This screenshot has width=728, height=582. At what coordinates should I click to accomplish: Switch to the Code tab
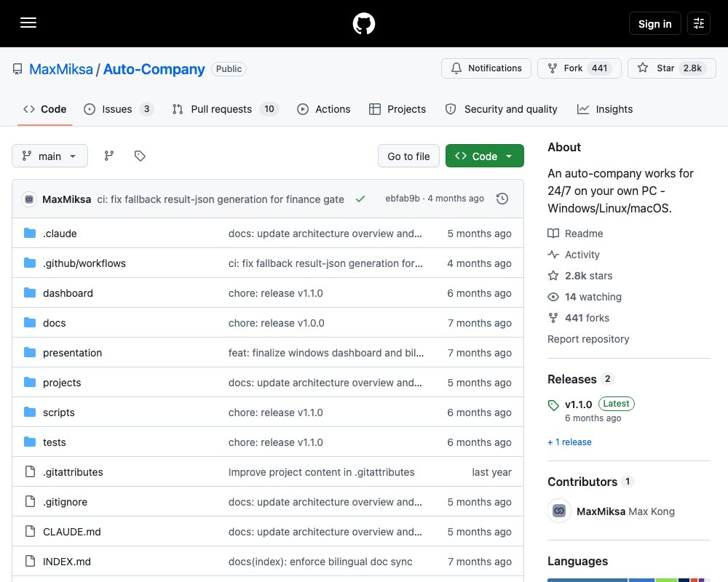click(45, 109)
